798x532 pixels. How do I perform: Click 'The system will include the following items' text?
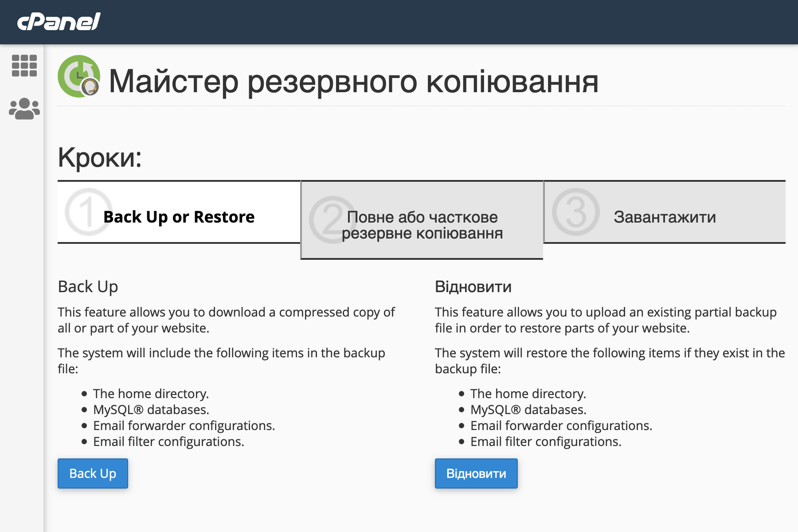221,361
